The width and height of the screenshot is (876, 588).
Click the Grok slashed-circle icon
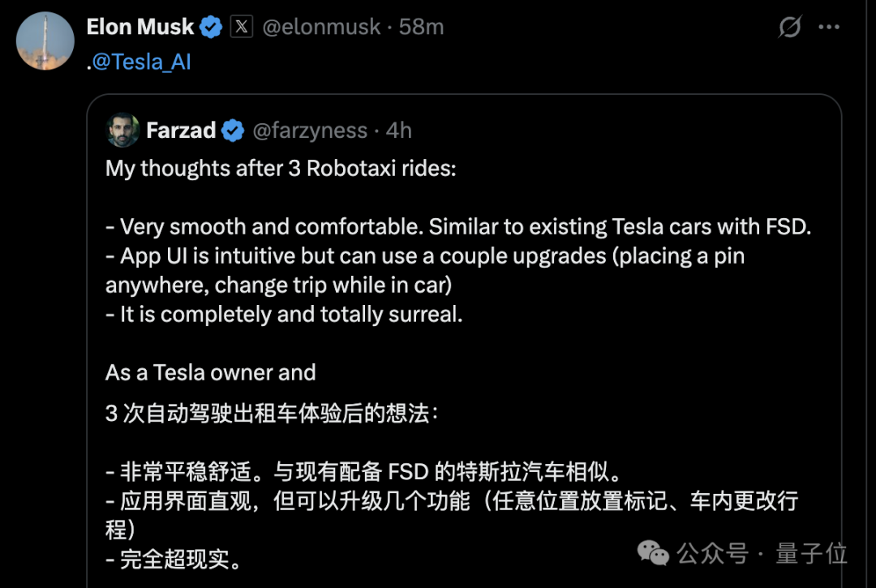tap(789, 27)
